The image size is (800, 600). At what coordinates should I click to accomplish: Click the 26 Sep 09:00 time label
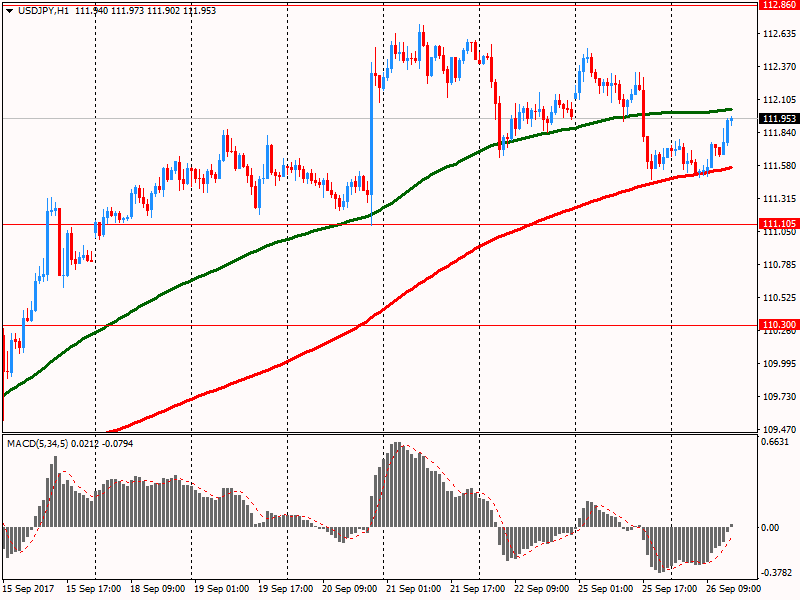[x=734, y=589]
